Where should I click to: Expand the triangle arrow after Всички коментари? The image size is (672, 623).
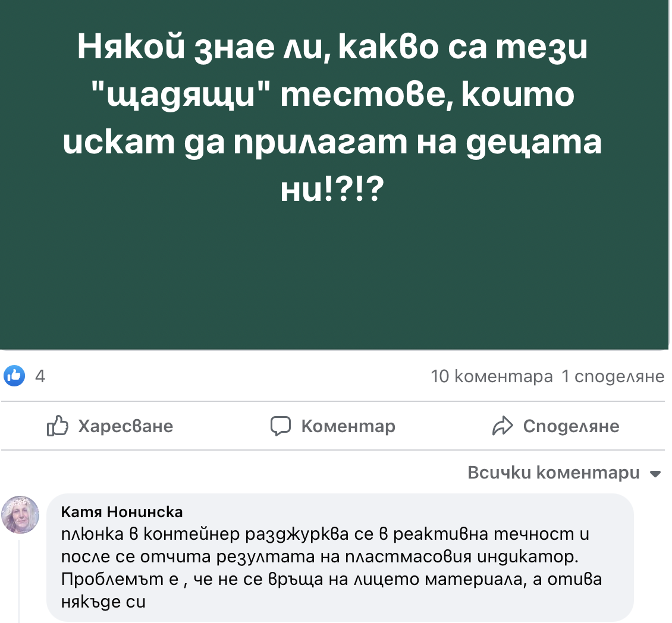(655, 474)
